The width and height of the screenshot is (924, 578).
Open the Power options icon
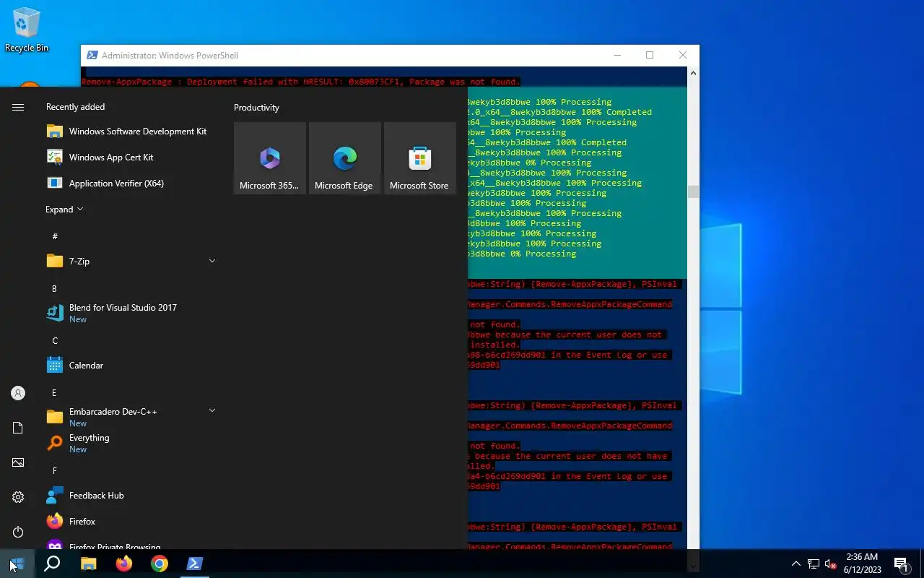[18, 532]
